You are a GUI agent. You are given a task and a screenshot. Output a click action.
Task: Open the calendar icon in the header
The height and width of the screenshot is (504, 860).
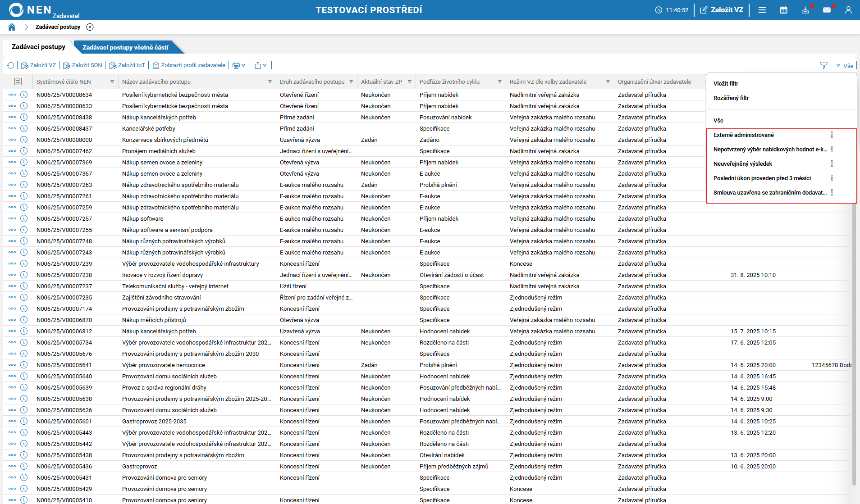(x=784, y=10)
